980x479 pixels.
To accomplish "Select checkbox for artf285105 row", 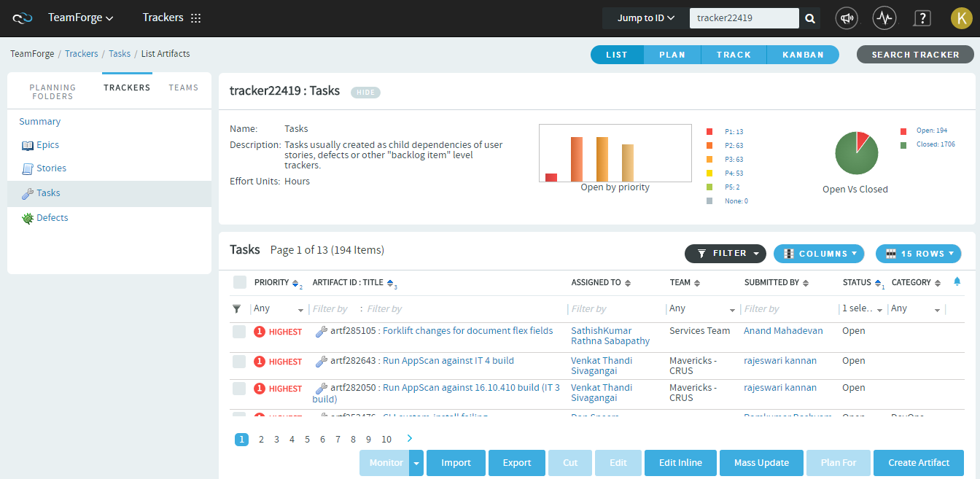I will pyautogui.click(x=239, y=332).
